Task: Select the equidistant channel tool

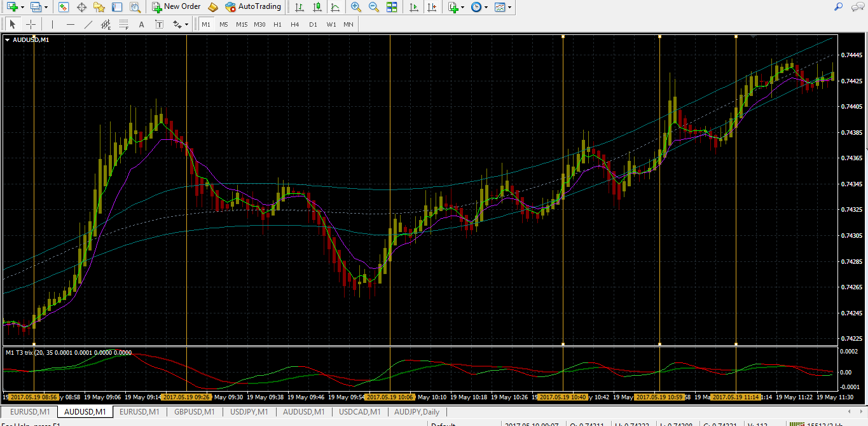Action: coord(106,25)
